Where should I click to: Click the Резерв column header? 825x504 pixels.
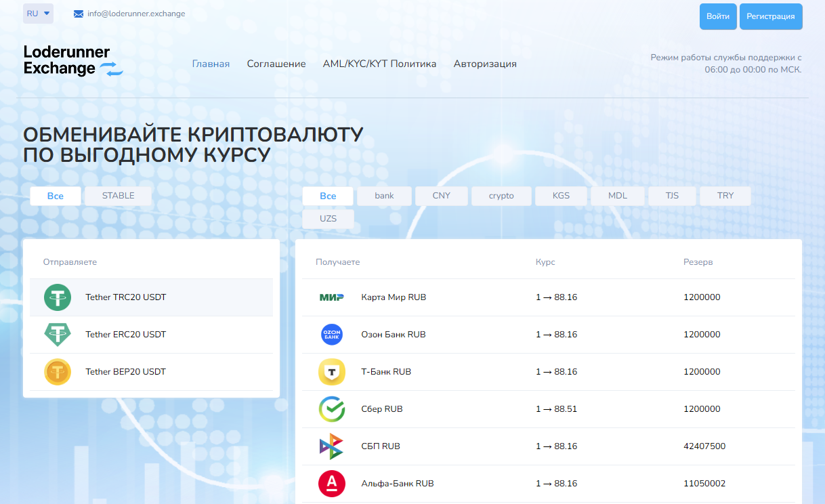pos(698,262)
